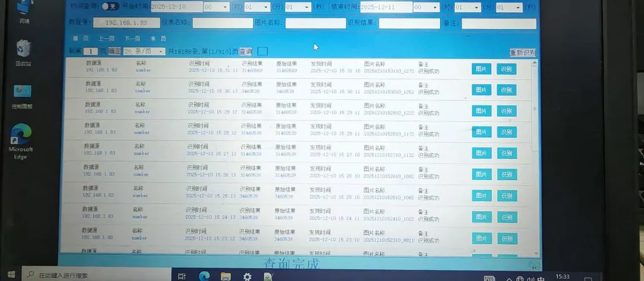The width and height of the screenshot is (644, 281).
Task: Click the results list vertical scrollbar thumb
Action: click(535, 109)
